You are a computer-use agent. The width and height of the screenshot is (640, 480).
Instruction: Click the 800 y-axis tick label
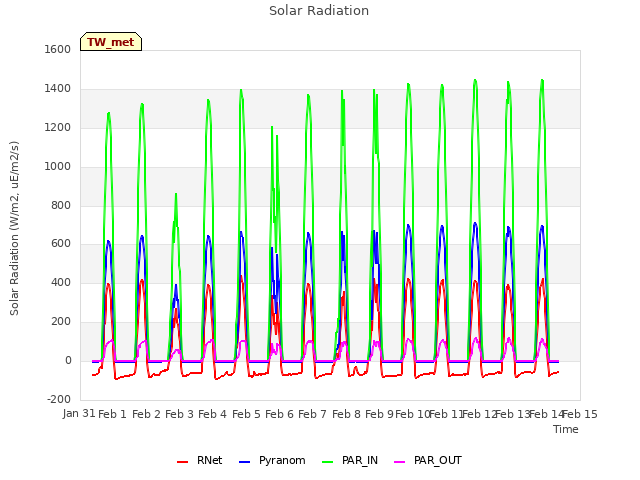point(61,205)
